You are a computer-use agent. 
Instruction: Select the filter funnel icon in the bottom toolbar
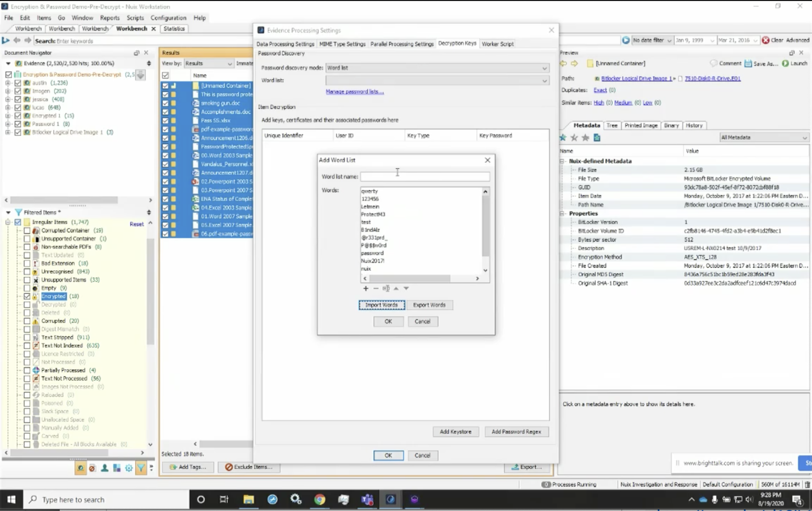(141, 468)
